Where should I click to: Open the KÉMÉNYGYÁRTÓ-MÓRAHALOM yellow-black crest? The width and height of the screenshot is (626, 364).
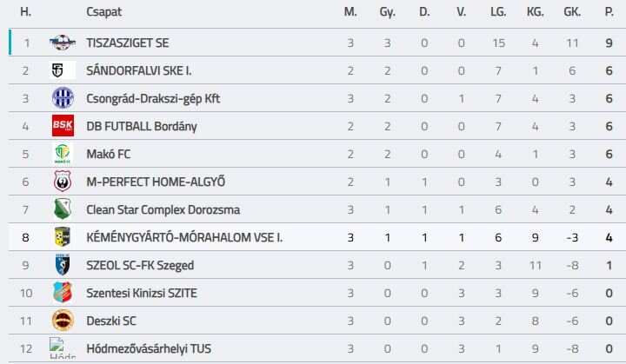click(63, 237)
